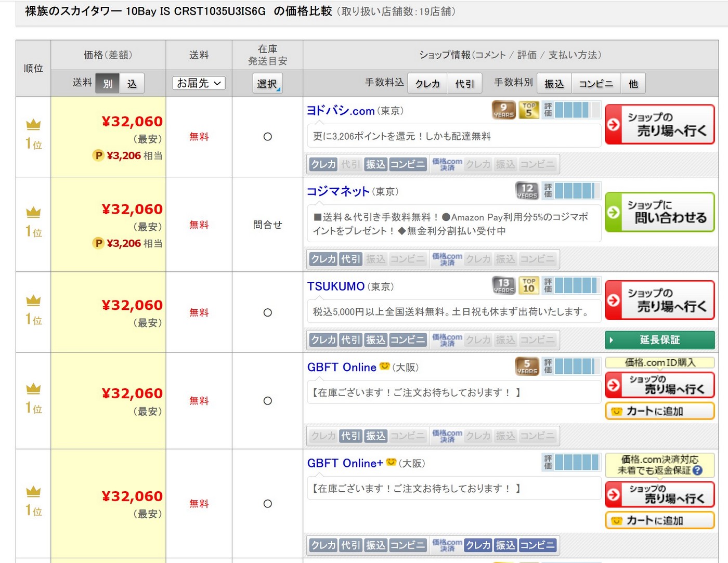
Task: Click the blue help question mark icon
Action: pyautogui.click(x=697, y=470)
